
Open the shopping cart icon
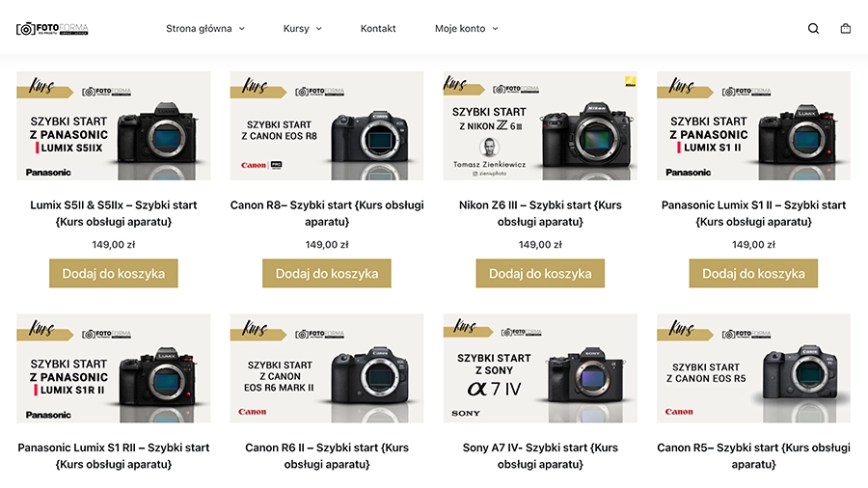(845, 28)
